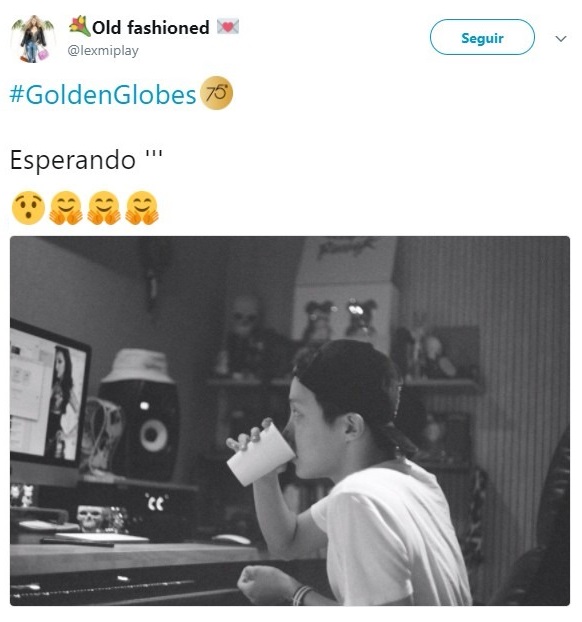Open the #GoldenGlobes hashtag link

103,95
